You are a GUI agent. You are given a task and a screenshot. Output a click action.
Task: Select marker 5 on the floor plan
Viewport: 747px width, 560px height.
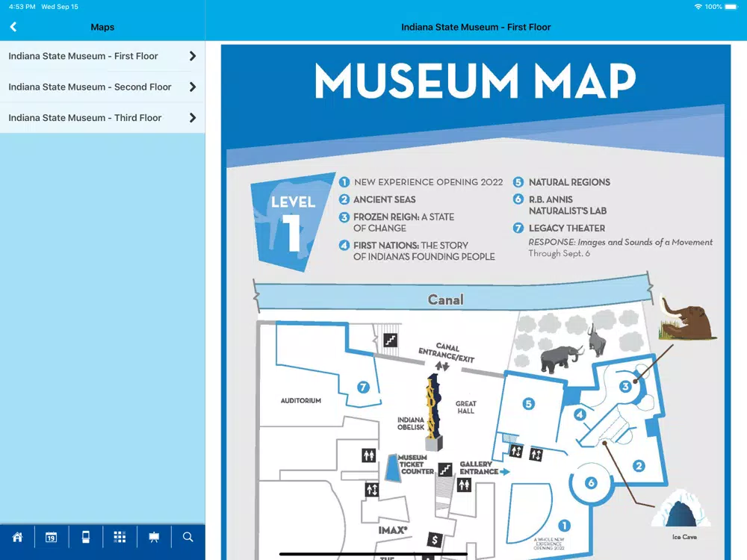(528, 404)
